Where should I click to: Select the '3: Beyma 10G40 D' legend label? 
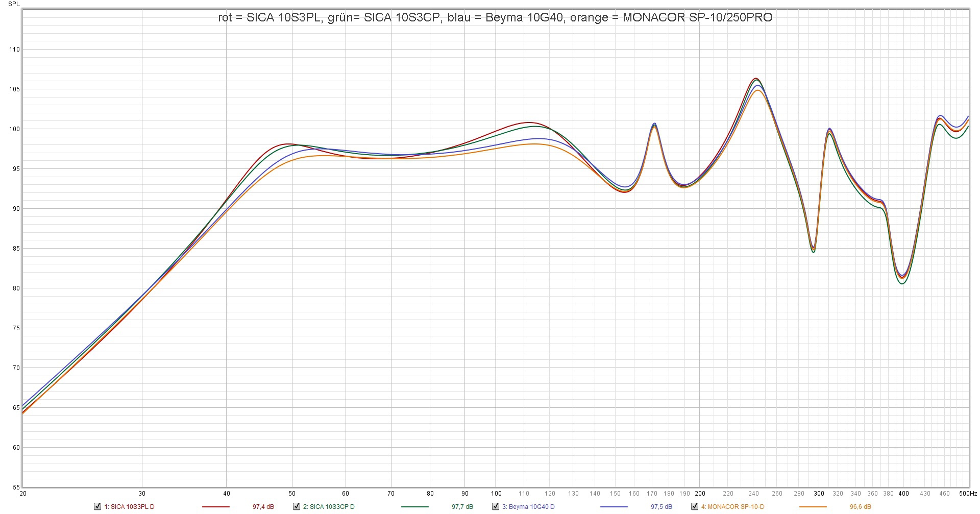(528, 507)
